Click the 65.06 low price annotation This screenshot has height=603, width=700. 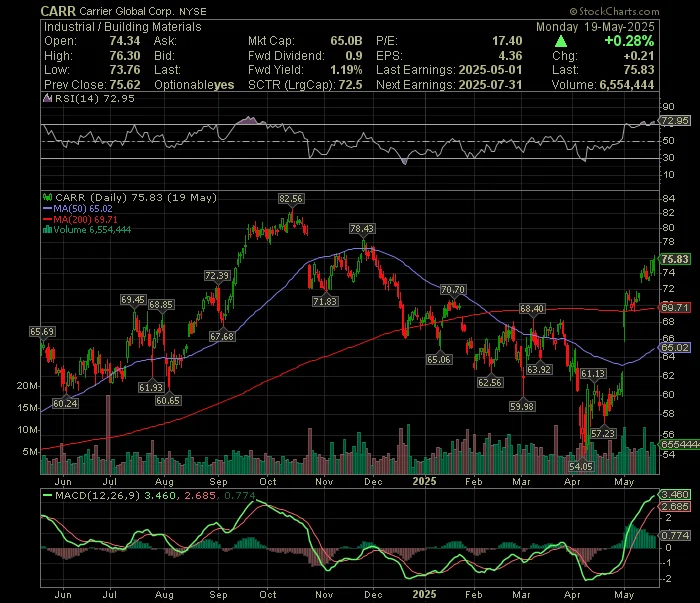coord(439,359)
